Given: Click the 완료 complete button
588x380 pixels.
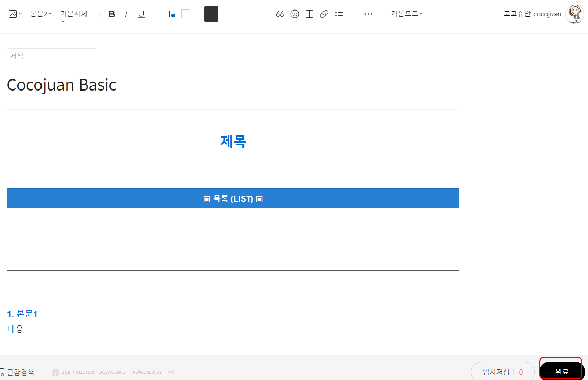Looking at the screenshot, I should [562, 372].
